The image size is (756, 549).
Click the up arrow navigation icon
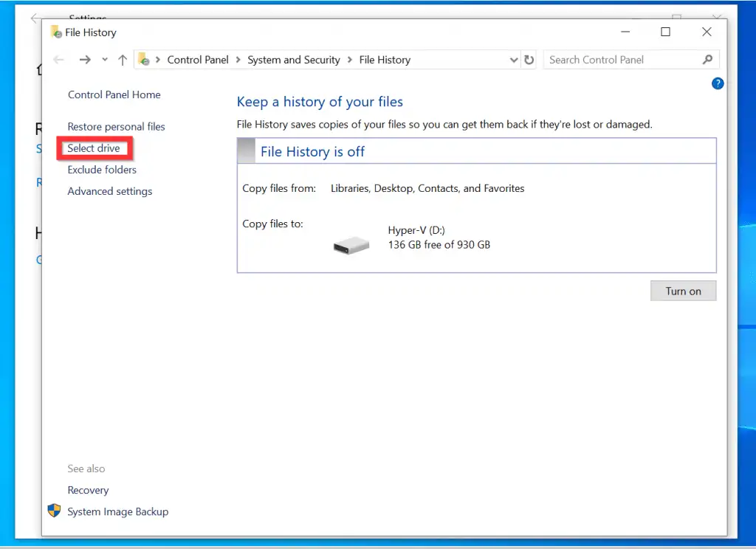(x=123, y=60)
